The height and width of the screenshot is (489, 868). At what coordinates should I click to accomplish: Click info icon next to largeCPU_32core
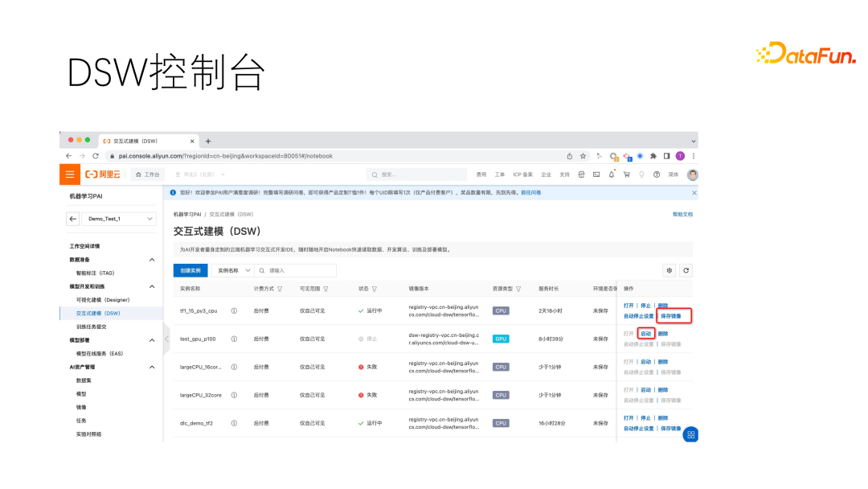point(234,395)
